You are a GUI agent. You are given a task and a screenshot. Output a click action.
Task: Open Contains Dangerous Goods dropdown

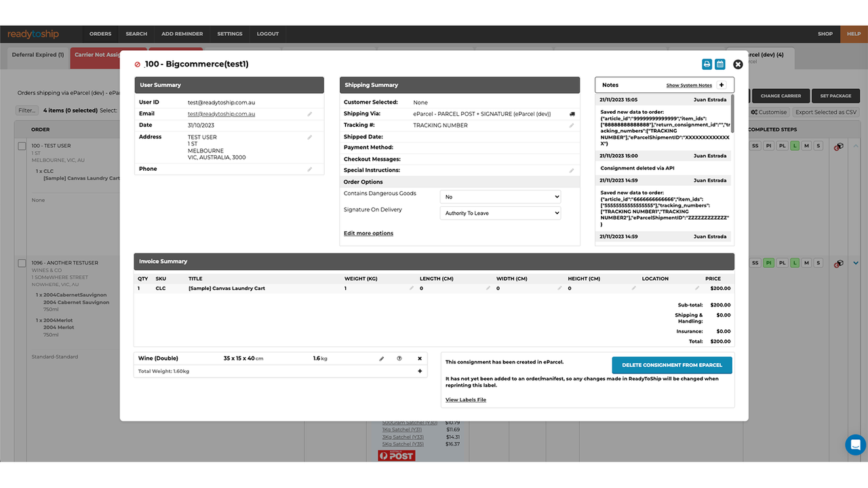[x=500, y=197]
